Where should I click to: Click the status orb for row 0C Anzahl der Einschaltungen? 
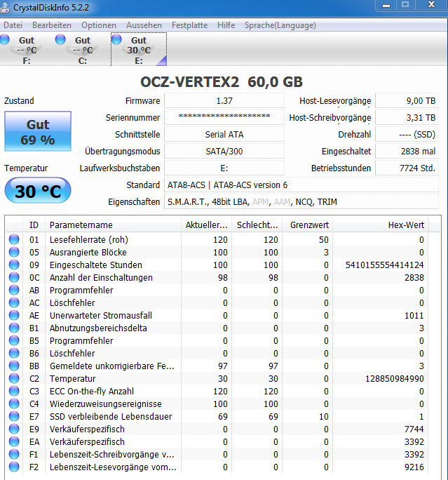pos(14,277)
